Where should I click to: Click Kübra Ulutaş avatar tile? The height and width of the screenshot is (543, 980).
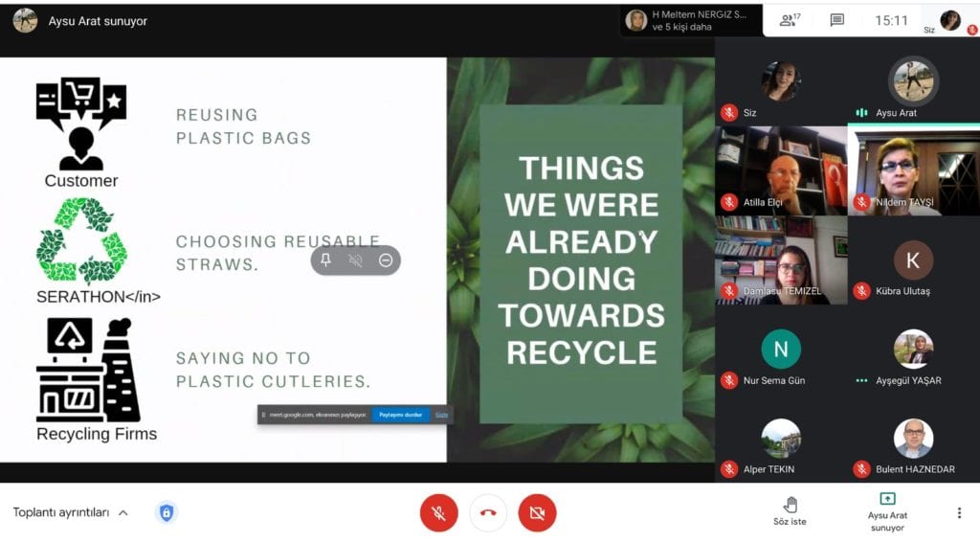point(913,260)
